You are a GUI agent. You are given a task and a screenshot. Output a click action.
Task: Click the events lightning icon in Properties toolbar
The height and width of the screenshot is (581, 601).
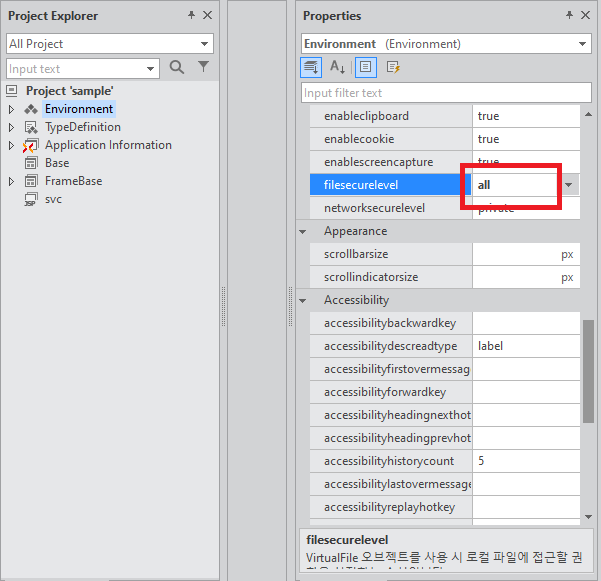click(393, 68)
